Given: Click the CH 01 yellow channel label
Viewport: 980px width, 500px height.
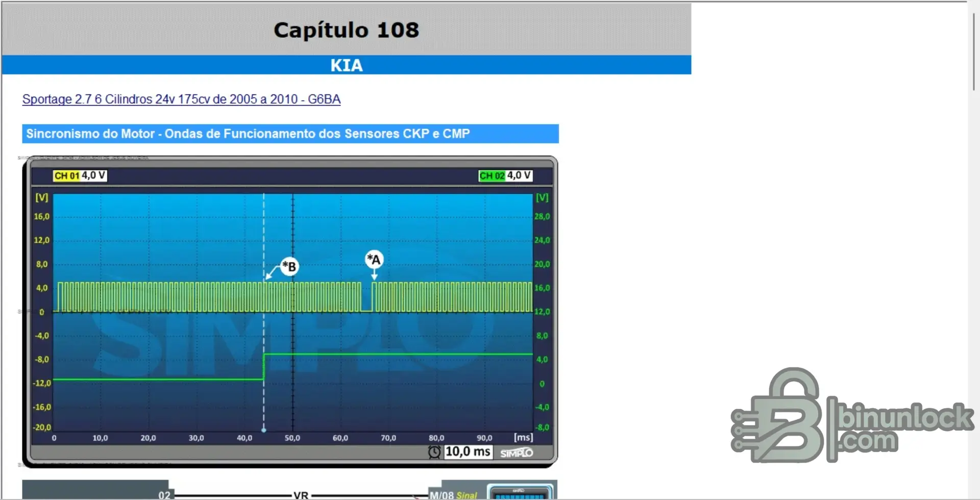Looking at the screenshot, I should coord(67,176).
